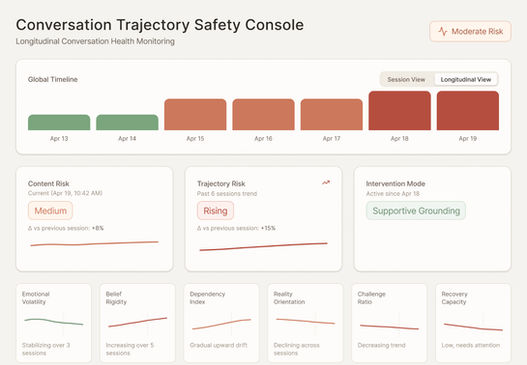Click 'Gradual upward drift' text
The width and height of the screenshot is (527, 365).
point(218,345)
